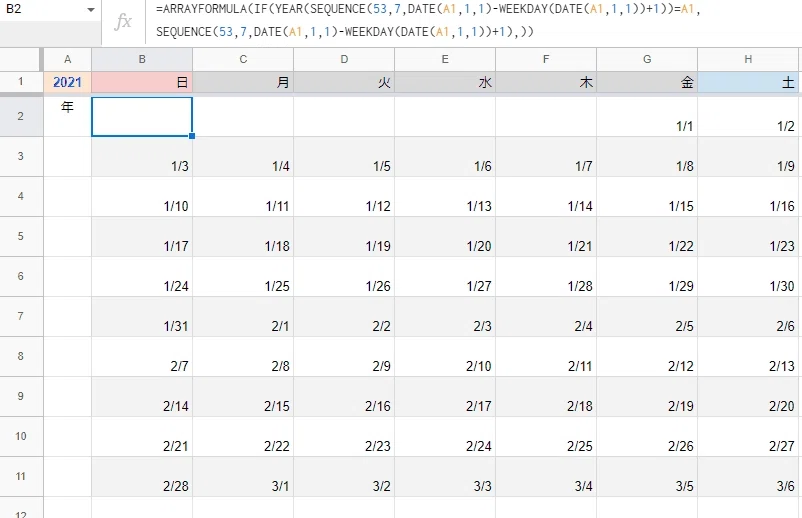This screenshot has width=802, height=518.
Task: Select row 3 header
Action: [21, 156]
